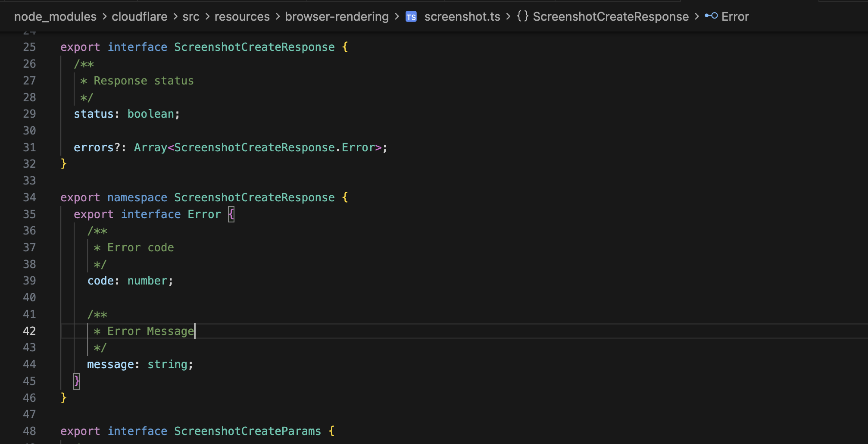Click 'ScreenshotCreateResponse' on line 25

coord(254,47)
